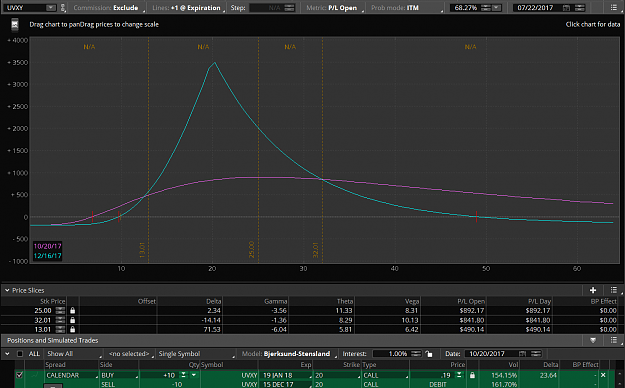
Task: Adjust the +10 quantity stepper
Action: click(183, 375)
